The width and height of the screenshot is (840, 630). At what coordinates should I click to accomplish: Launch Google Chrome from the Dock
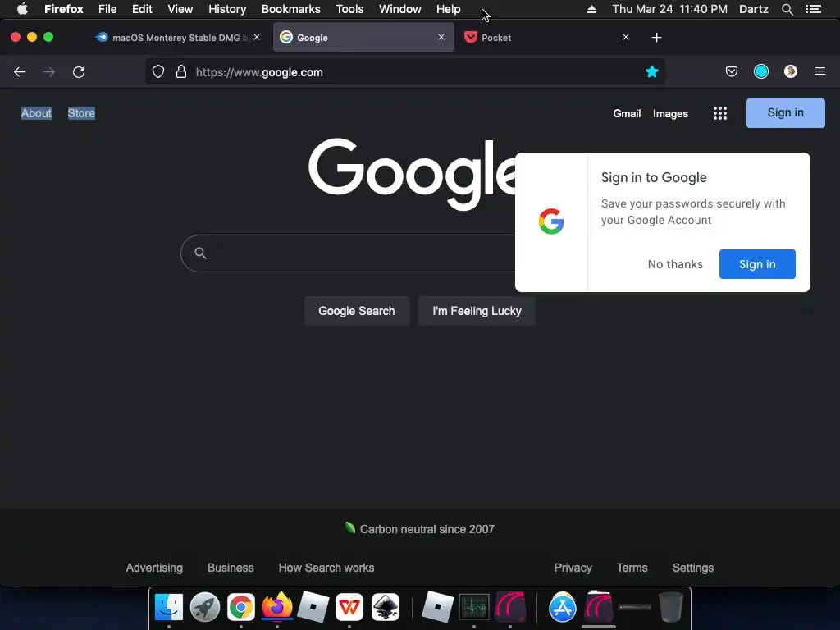click(241, 607)
